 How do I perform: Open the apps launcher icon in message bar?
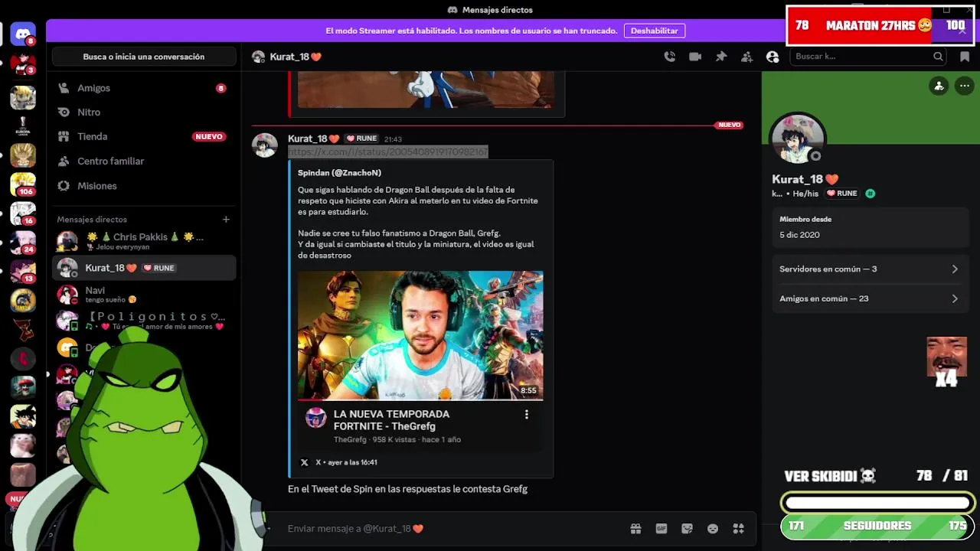click(739, 529)
